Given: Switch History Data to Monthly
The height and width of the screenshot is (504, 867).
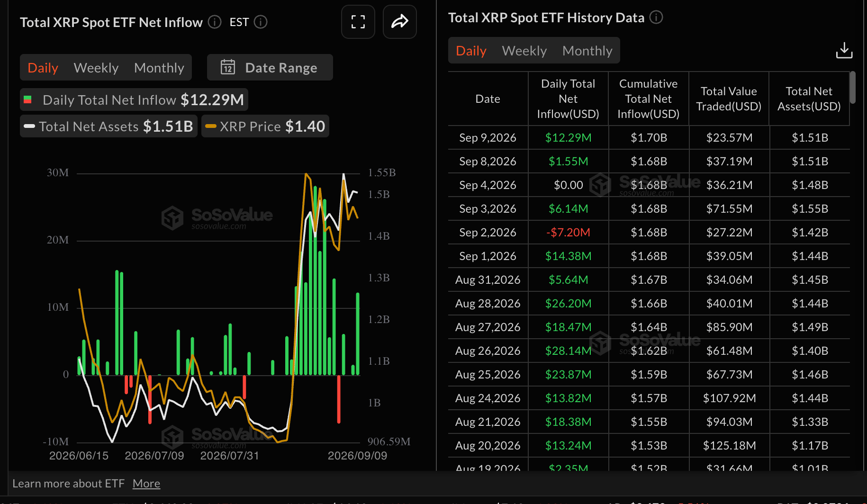Looking at the screenshot, I should pos(587,51).
